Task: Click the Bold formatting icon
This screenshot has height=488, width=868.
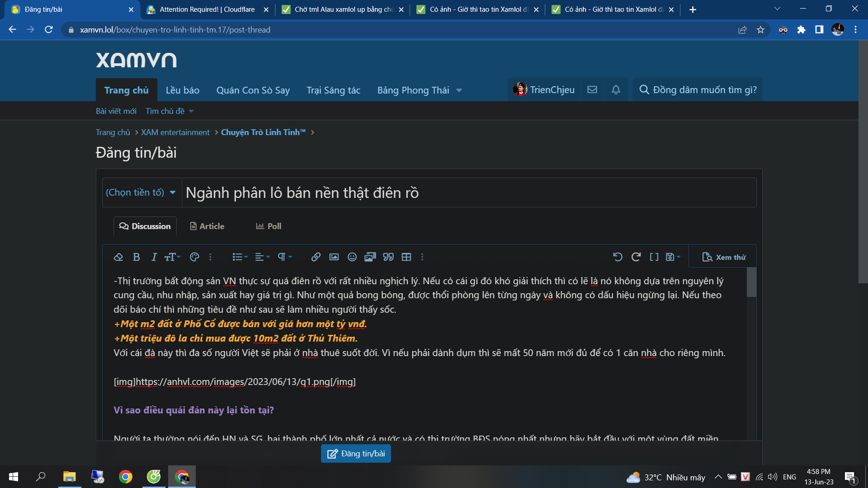Action: (136, 257)
